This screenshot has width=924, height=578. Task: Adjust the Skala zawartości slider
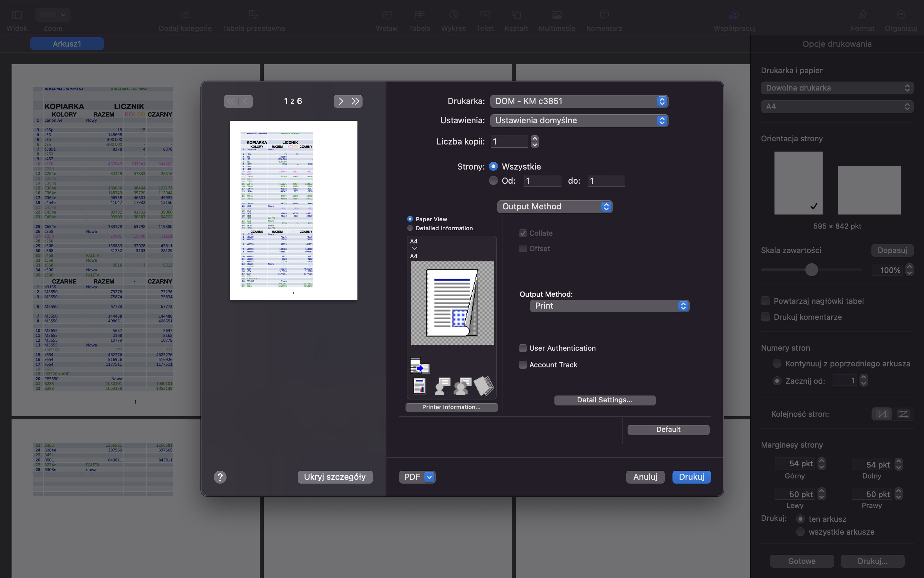[811, 270]
